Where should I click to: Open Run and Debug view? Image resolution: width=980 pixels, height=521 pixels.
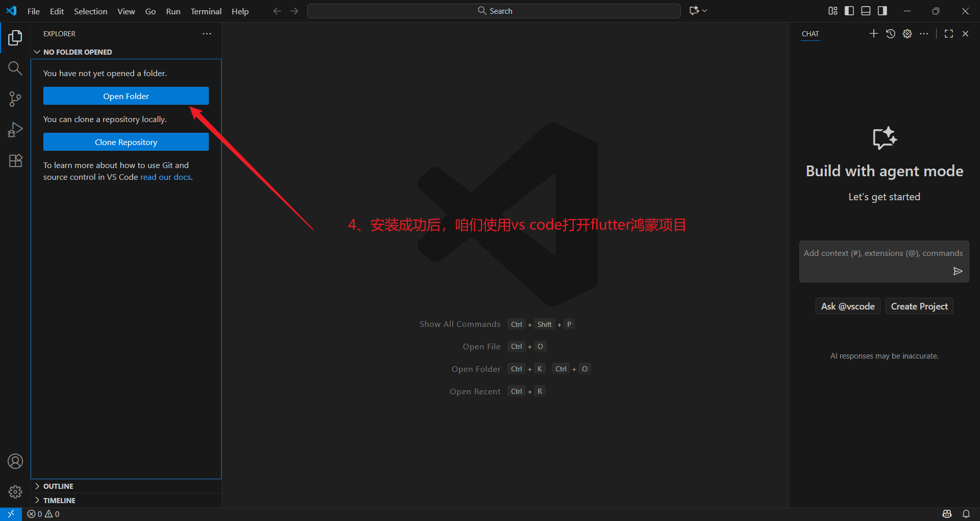tap(15, 130)
